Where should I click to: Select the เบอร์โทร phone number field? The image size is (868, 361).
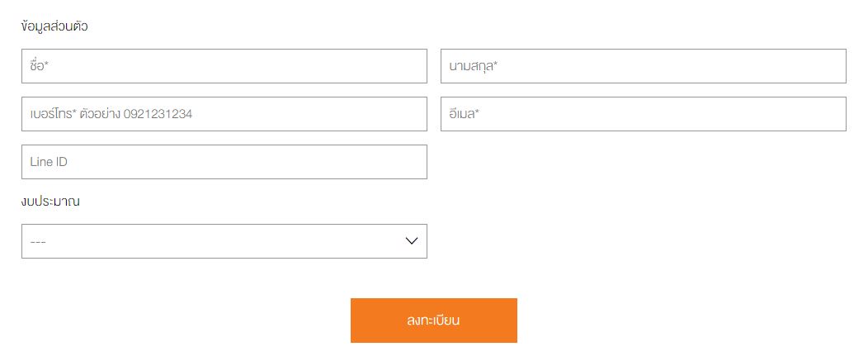pos(224,114)
